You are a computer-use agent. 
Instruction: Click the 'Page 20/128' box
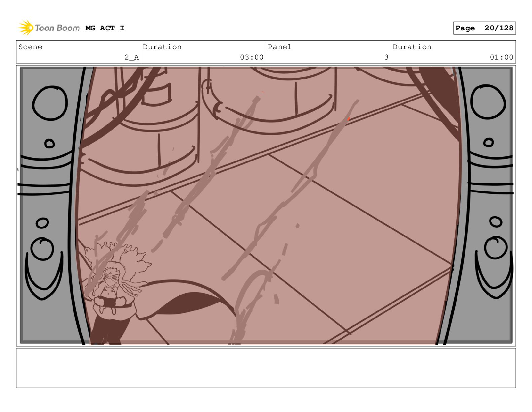pos(484,28)
